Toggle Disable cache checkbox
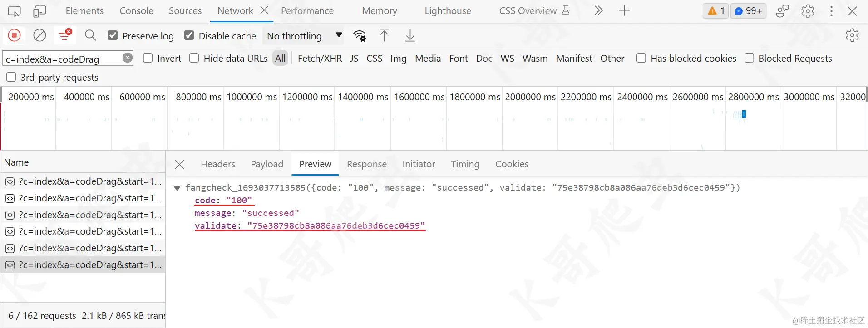 click(189, 35)
